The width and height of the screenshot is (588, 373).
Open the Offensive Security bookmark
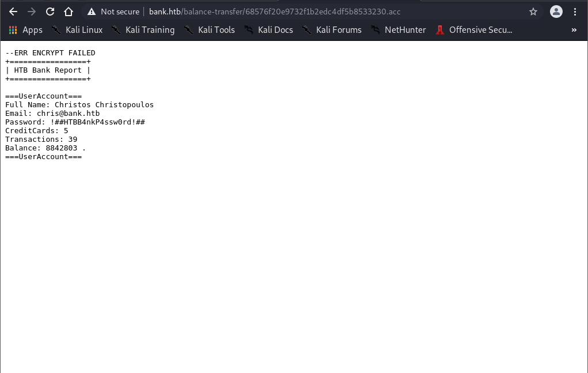(x=474, y=30)
